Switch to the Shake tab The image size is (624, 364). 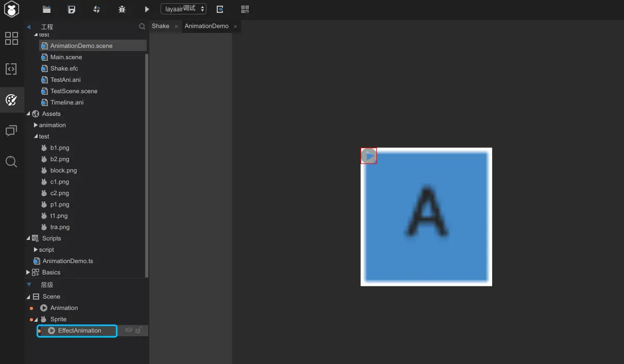tap(161, 26)
